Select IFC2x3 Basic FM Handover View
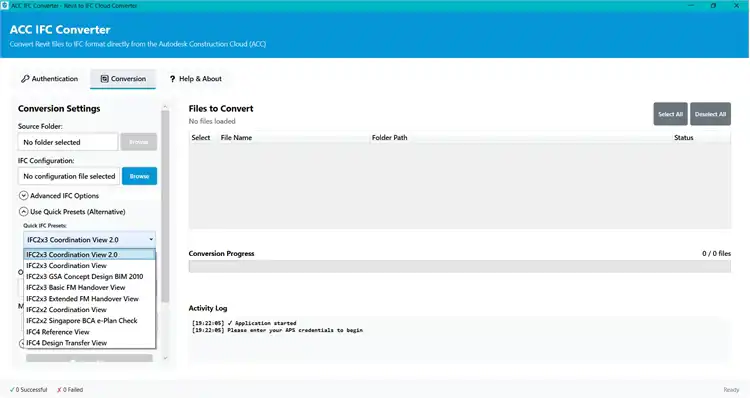 89,287
